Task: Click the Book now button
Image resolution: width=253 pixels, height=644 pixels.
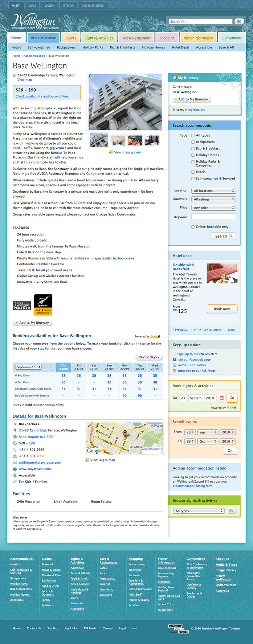Action: (222, 309)
